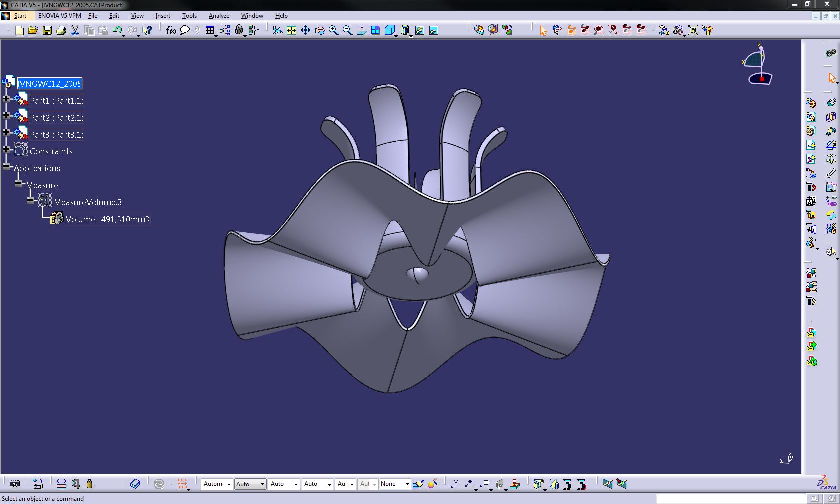This screenshot has width=840, height=504.
Task: Open the Analyze menu
Action: 219,16
